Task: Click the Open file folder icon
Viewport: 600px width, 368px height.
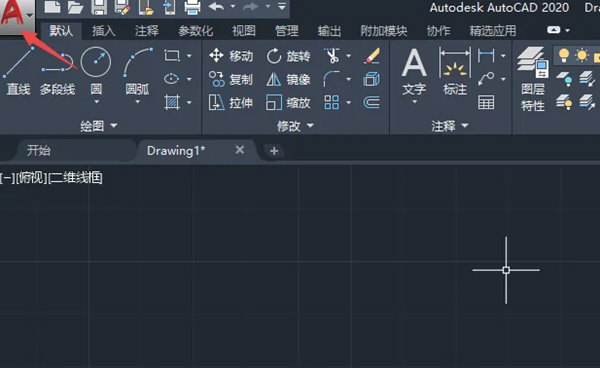Action: pos(75,7)
